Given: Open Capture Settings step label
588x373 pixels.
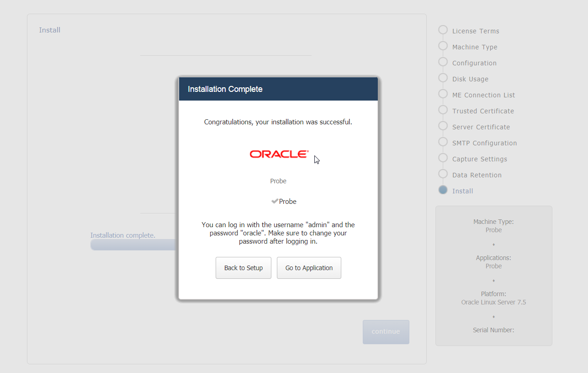Looking at the screenshot, I should pyautogui.click(x=480, y=159).
